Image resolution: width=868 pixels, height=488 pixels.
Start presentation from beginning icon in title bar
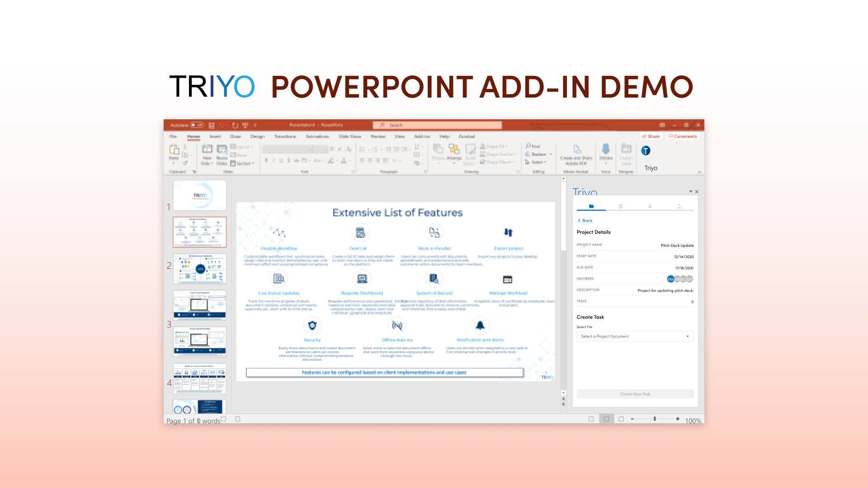click(245, 125)
